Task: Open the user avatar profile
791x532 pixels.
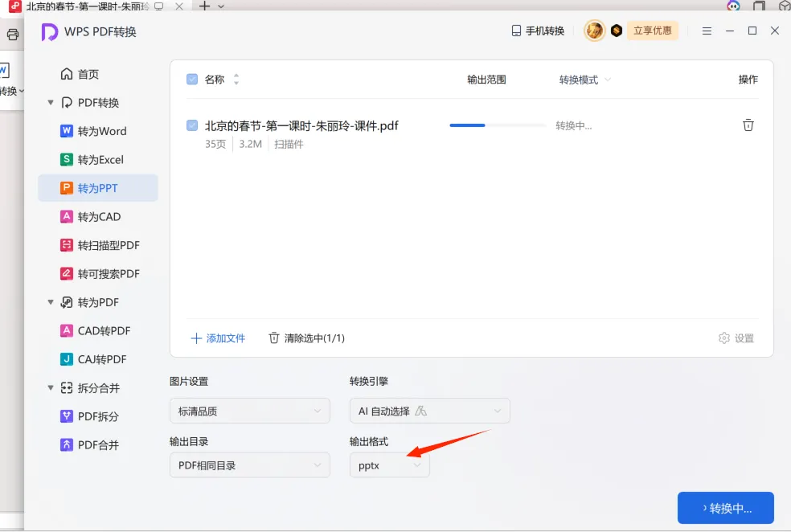Action: (594, 31)
